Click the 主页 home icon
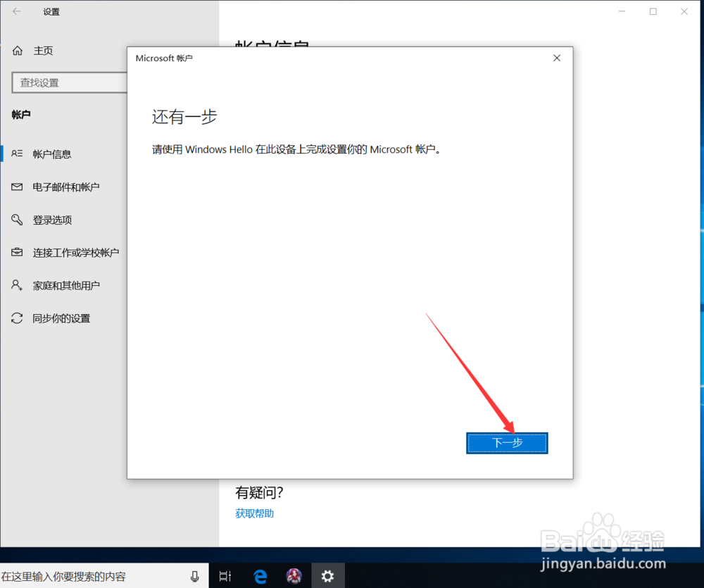The image size is (704, 588). coord(17,50)
